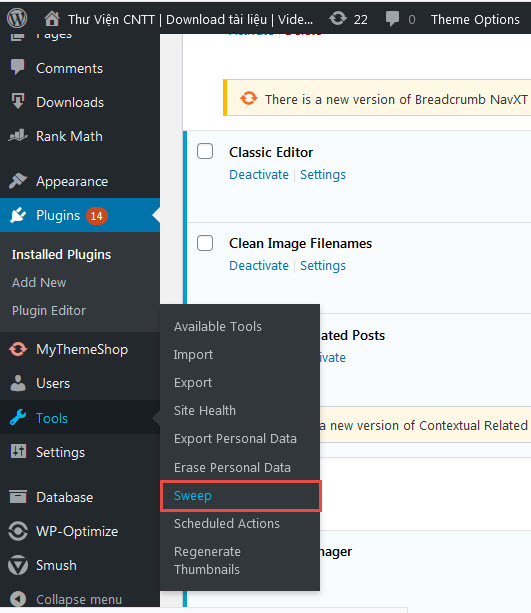531x613 pixels.
Task: Tick the Classic Editor plugin checkbox
Action: pyautogui.click(x=205, y=151)
